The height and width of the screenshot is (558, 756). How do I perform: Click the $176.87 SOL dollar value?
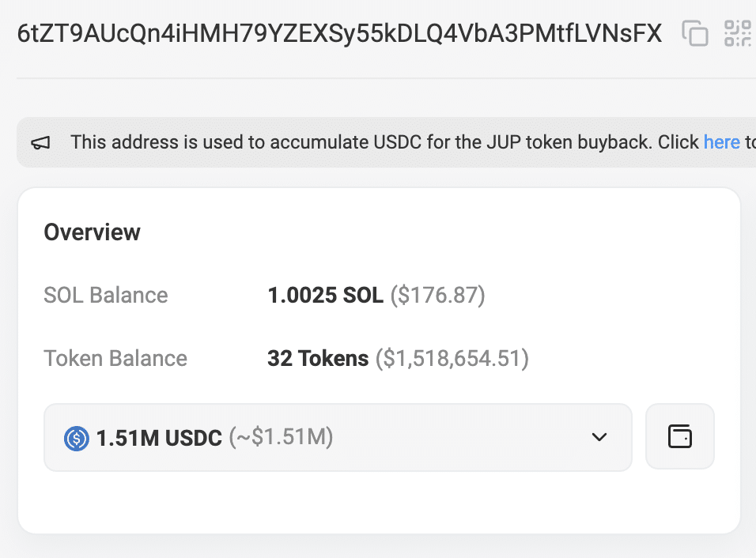(x=438, y=295)
